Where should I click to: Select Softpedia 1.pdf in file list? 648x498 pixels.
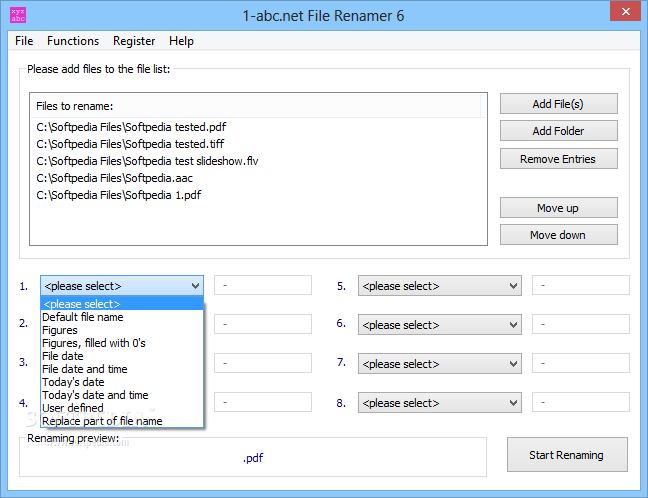[119, 195]
